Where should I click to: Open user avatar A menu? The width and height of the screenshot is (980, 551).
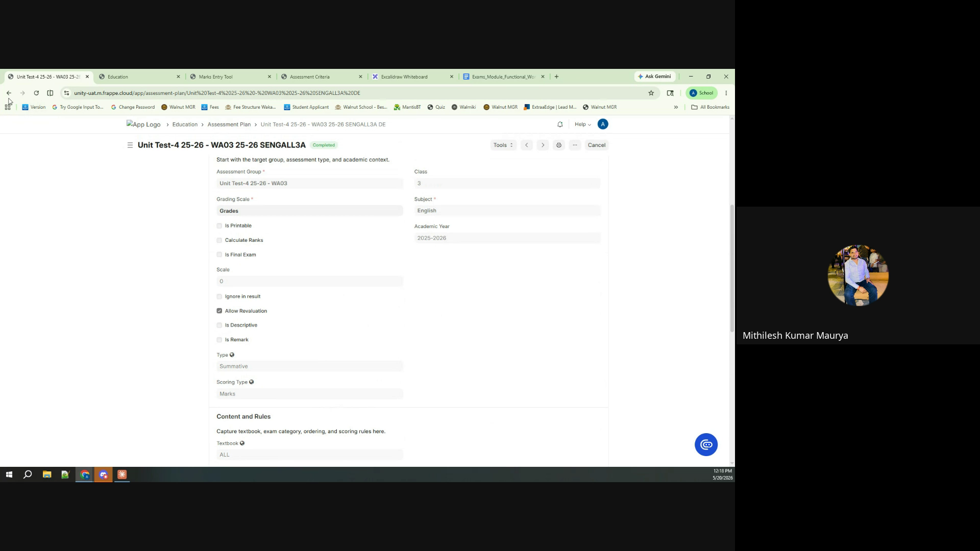pos(603,124)
